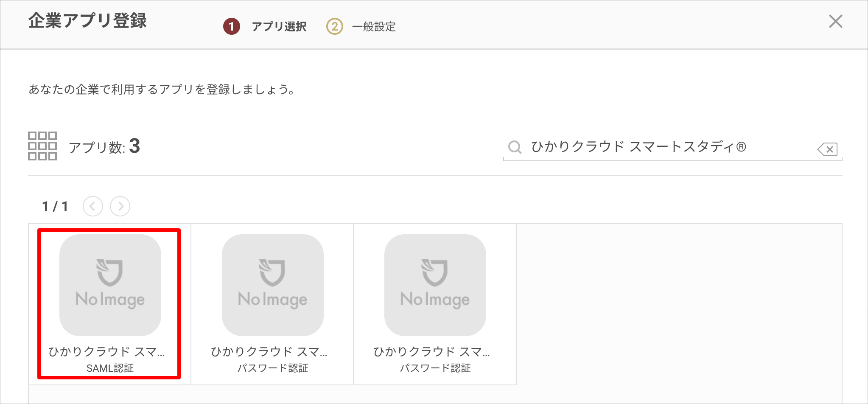Click the magnifier search icon
This screenshot has height=404, width=868.
pyautogui.click(x=515, y=147)
